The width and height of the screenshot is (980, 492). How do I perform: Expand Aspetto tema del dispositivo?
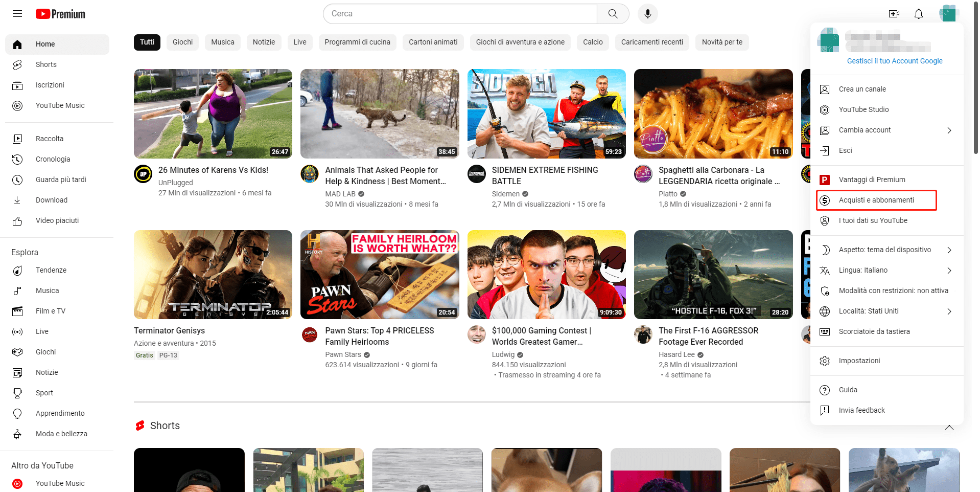(x=949, y=250)
